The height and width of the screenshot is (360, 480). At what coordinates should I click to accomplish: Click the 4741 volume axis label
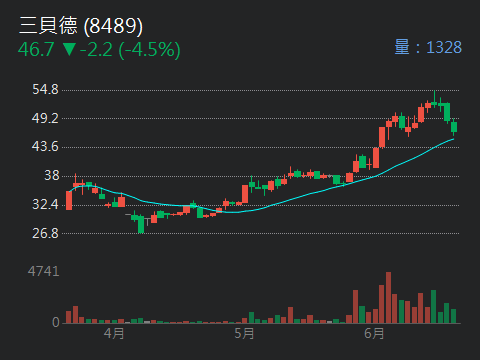coord(44,272)
